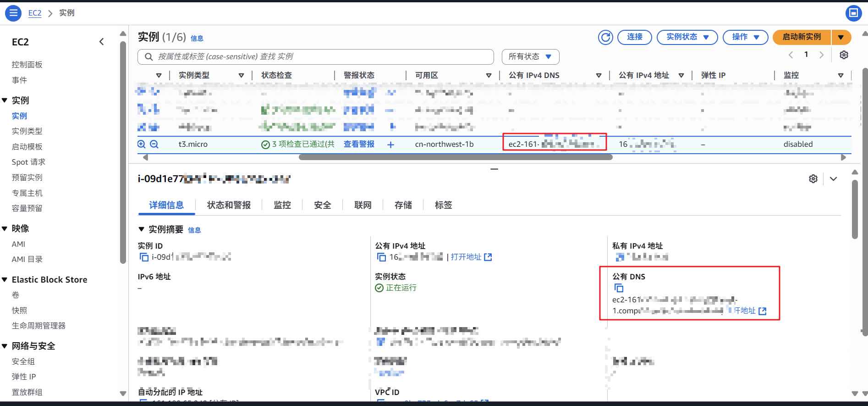The image size is (868, 406).
Task: Click the status check passed icon in the t3.micro row
Action: (x=265, y=145)
